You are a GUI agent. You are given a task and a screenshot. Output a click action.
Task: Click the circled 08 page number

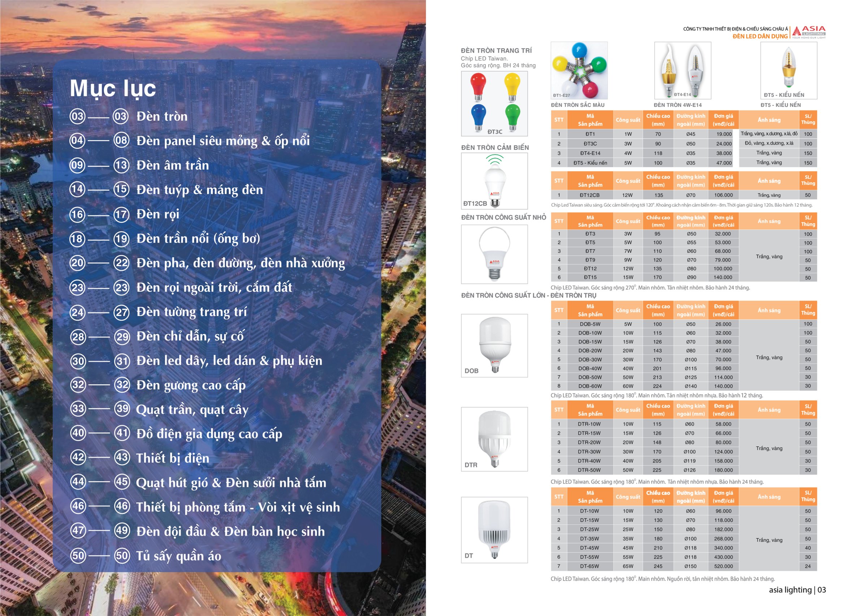(x=121, y=140)
